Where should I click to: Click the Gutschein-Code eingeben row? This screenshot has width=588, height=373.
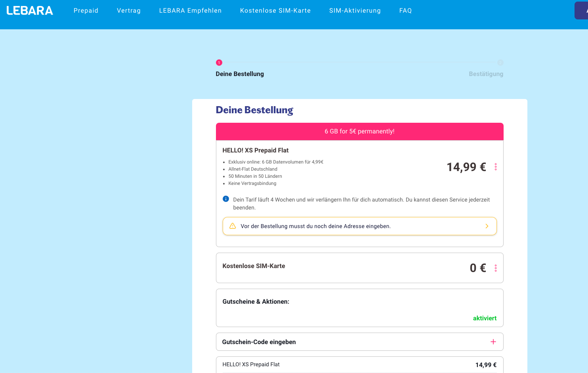pos(360,342)
